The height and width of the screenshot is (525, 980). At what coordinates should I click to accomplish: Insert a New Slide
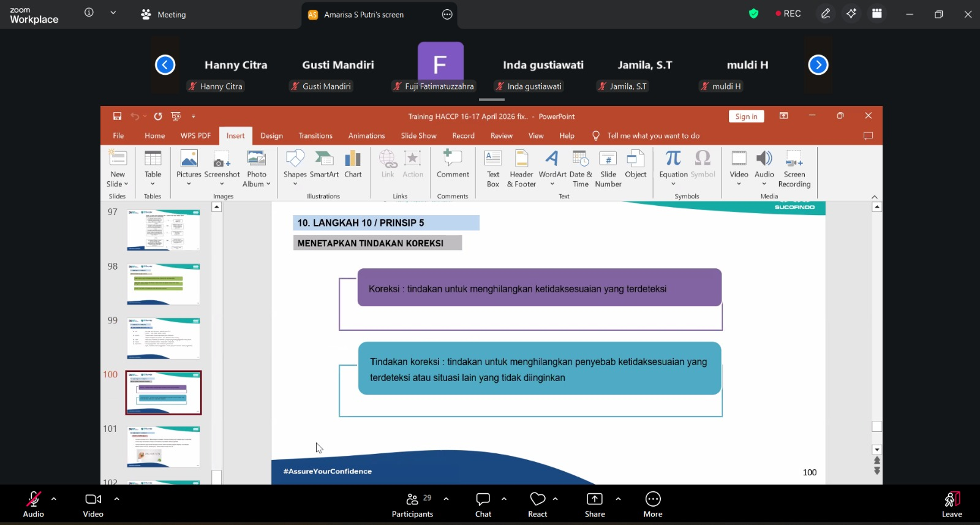[x=118, y=168]
